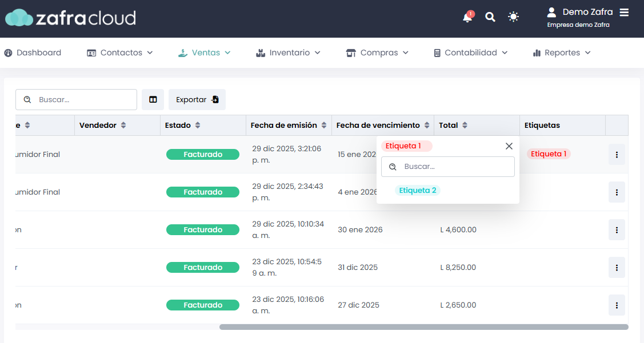Expand the Reportes dropdown chevron
644x343 pixels.
588,53
